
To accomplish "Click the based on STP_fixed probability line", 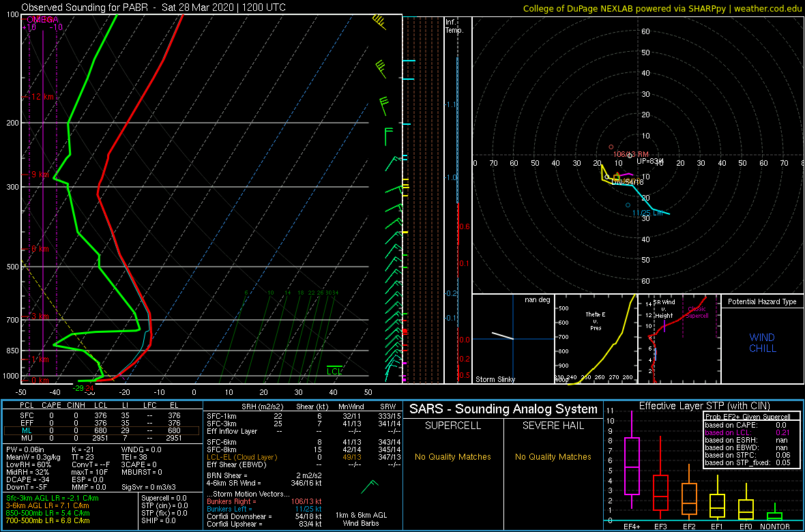I will pyautogui.click(x=748, y=464).
